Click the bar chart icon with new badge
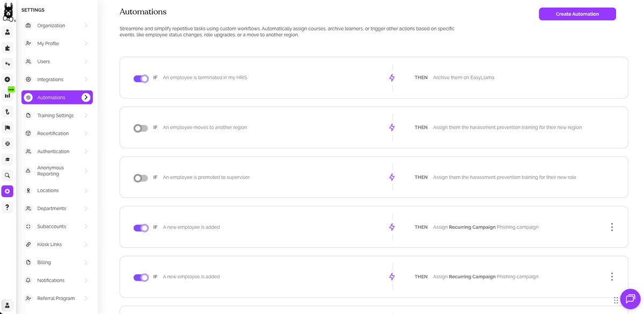Viewport: 644px width, 314px height. [x=8, y=95]
